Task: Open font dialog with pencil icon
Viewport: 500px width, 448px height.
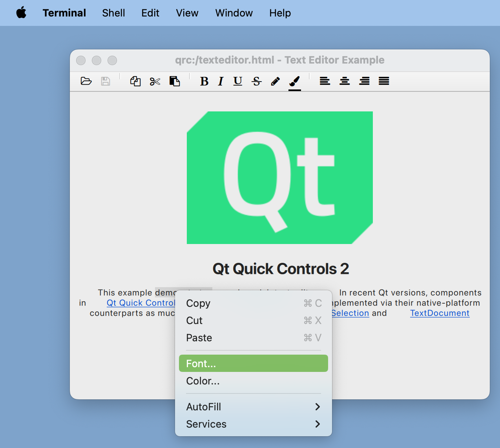Action: pos(276,81)
